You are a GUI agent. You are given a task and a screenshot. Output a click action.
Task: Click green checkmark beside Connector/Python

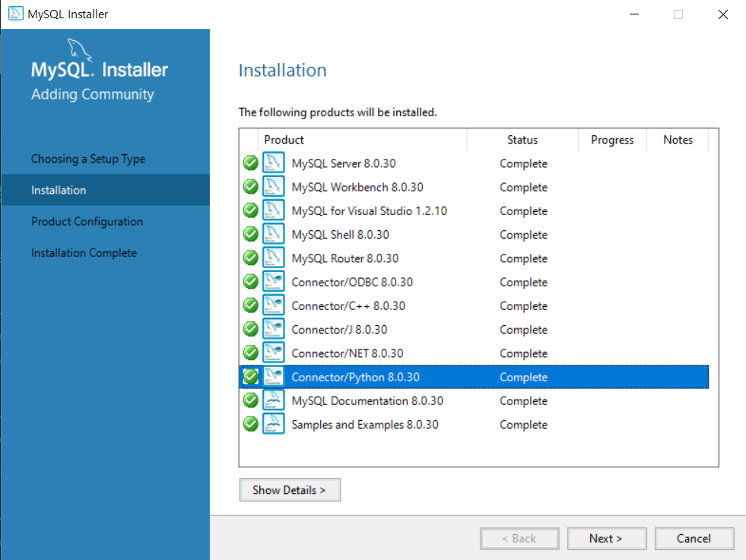click(x=251, y=377)
